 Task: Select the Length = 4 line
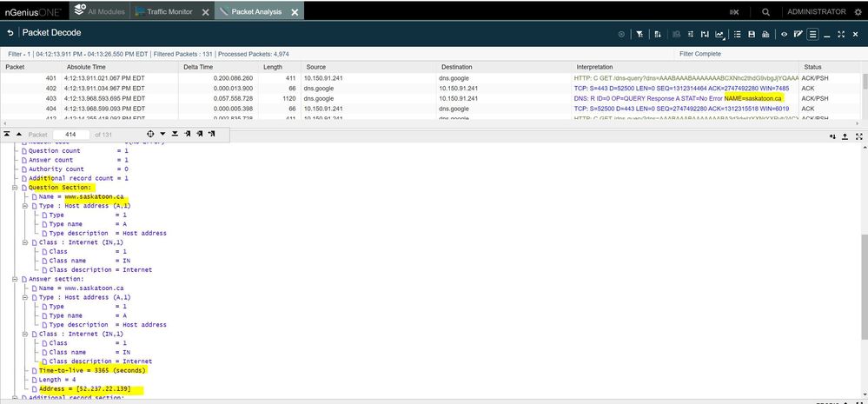click(57, 380)
